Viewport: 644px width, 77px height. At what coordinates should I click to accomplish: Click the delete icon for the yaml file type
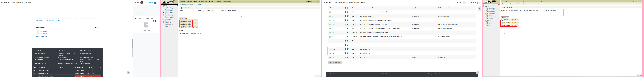pos(348,49)
